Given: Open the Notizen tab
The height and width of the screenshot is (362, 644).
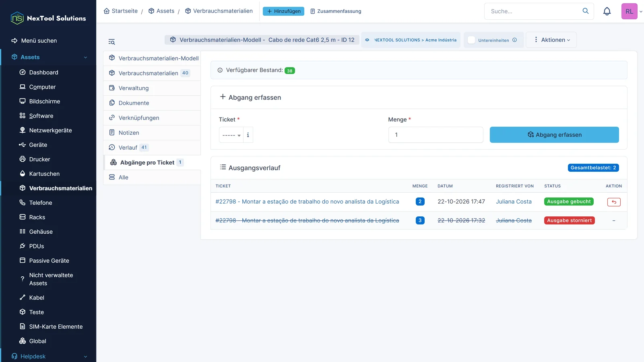Looking at the screenshot, I should click(152, 133).
